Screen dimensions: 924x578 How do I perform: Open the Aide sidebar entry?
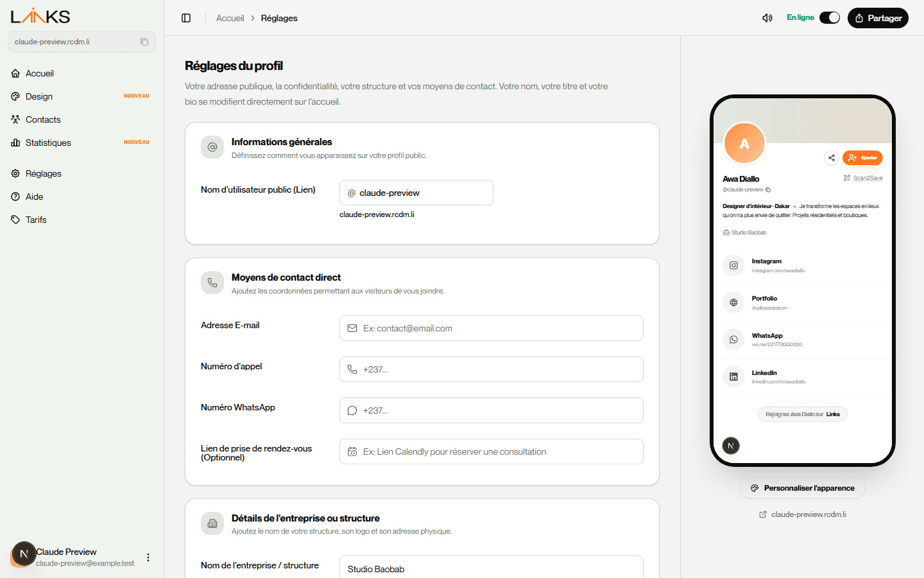[x=81, y=197]
